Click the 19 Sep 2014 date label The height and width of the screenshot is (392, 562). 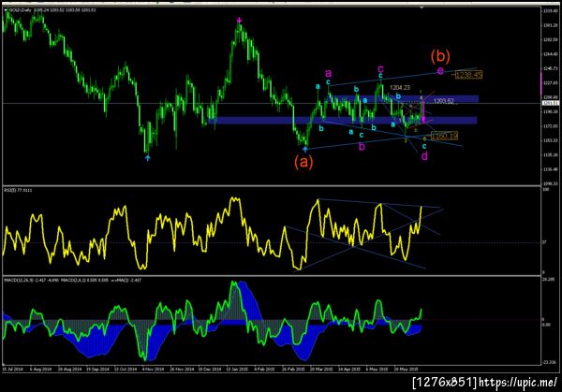pyautogui.click(x=97, y=369)
